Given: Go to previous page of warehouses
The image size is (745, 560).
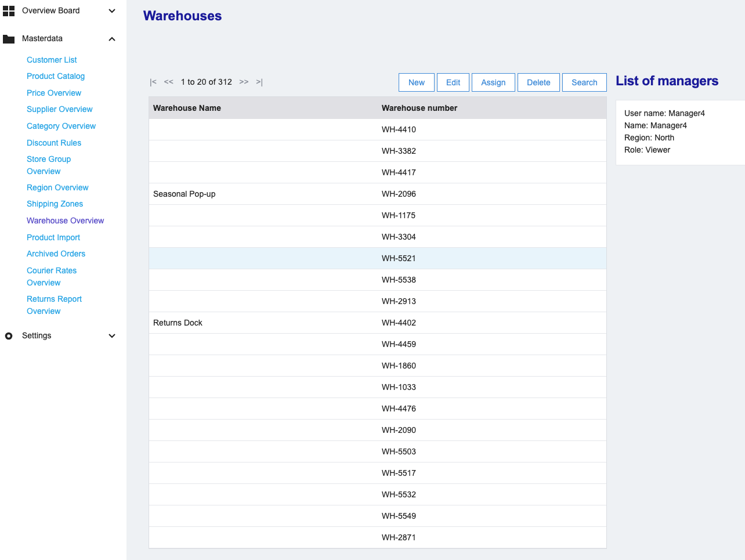Looking at the screenshot, I should tap(169, 82).
